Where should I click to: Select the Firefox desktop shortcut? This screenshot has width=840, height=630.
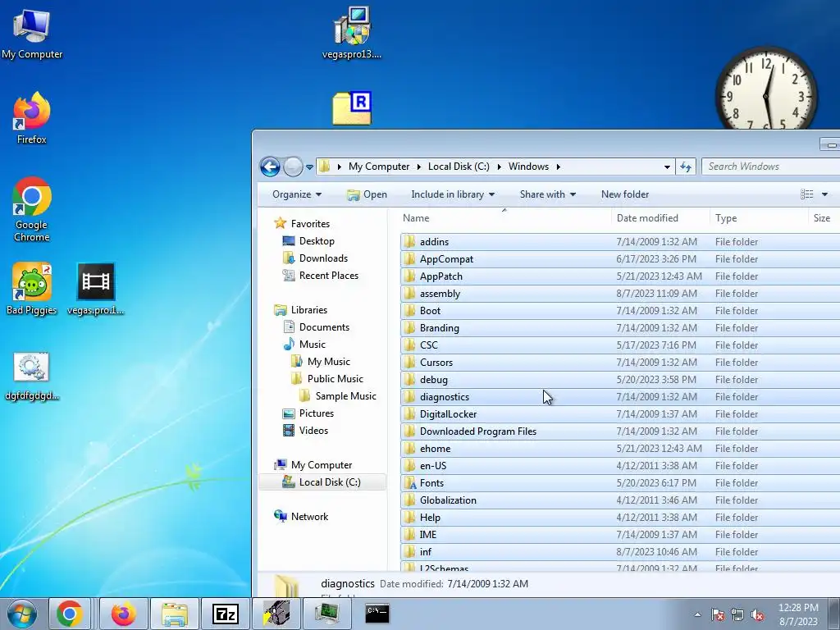pyautogui.click(x=32, y=118)
